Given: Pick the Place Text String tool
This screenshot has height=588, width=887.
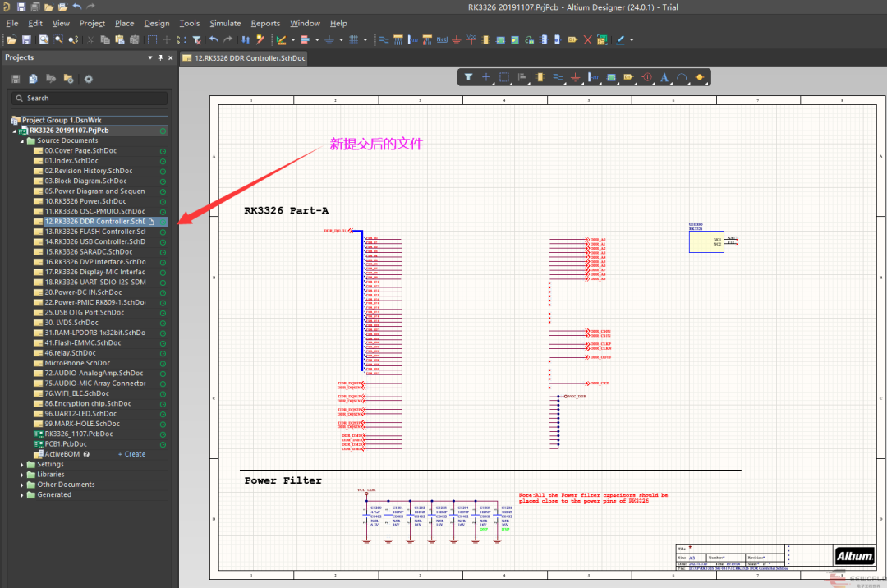Looking at the screenshot, I should click(x=664, y=77).
